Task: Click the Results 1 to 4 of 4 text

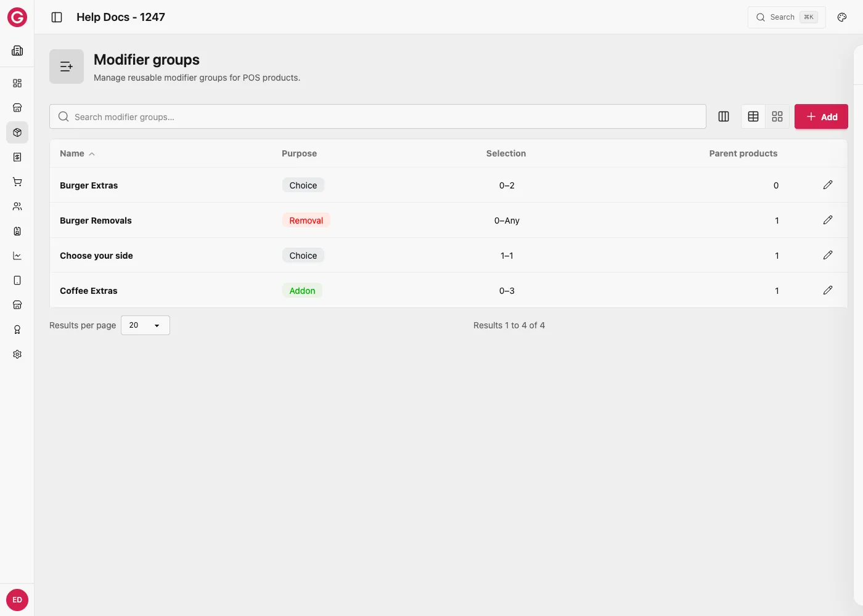Action: (x=509, y=325)
